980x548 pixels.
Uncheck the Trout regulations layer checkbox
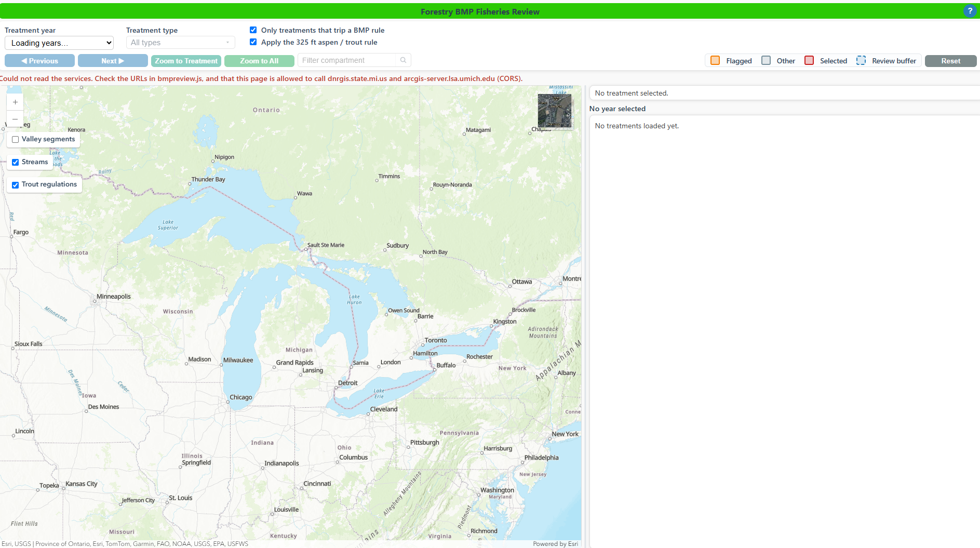point(16,185)
